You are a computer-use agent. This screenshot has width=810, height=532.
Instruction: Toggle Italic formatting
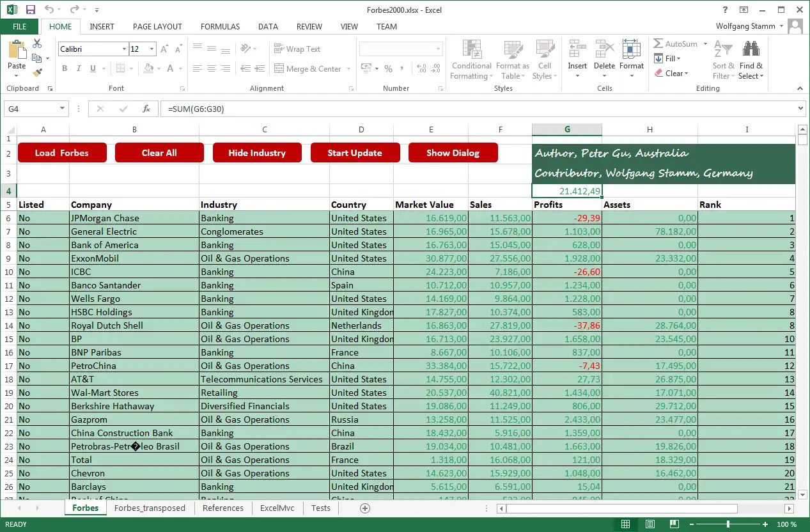coord(79,68)
